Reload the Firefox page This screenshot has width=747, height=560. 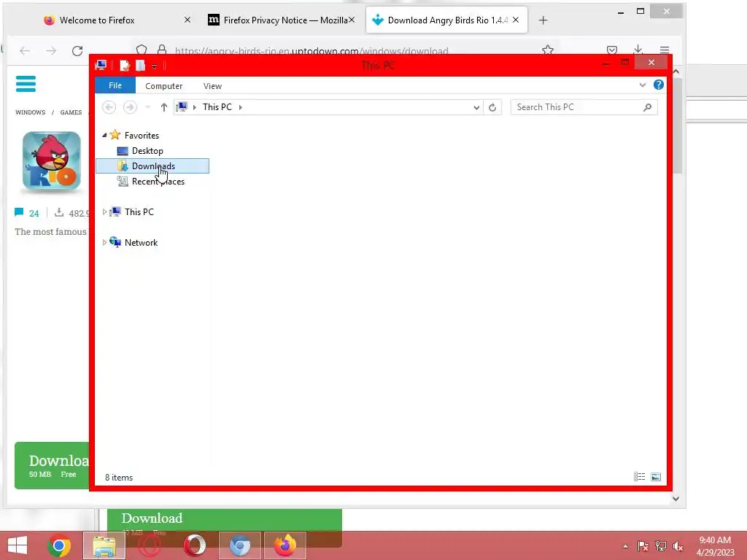pos(77,50)
